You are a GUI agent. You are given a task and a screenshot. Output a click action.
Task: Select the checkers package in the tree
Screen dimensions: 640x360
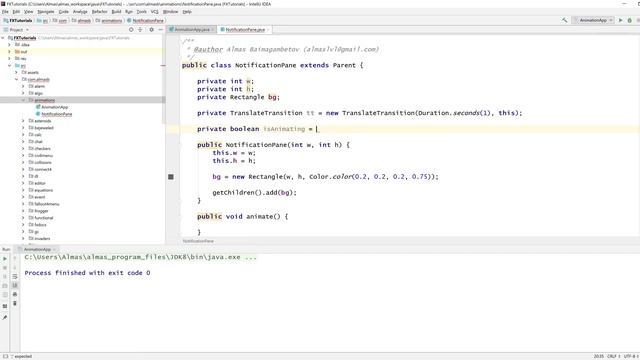(x=40, y=149)
